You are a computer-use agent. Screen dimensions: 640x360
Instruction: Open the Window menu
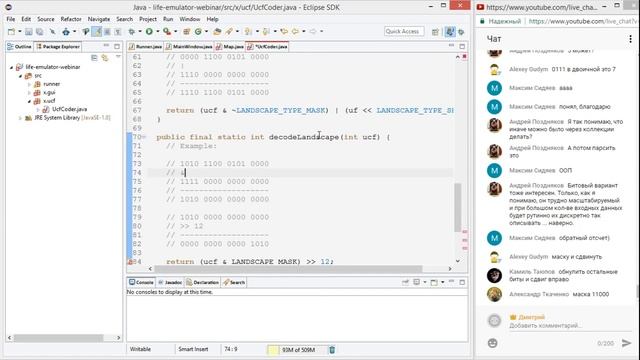point(190,19)
